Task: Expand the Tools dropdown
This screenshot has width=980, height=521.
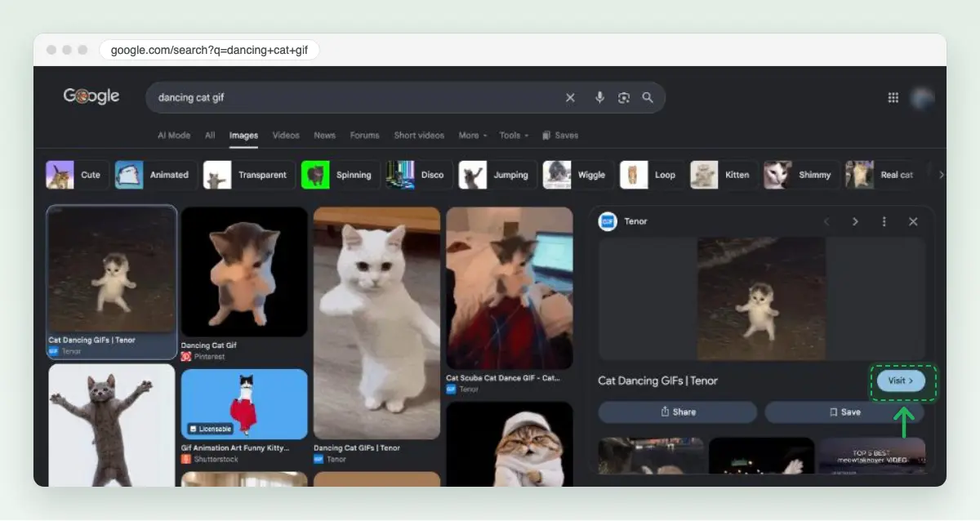Action: point(514,136)
